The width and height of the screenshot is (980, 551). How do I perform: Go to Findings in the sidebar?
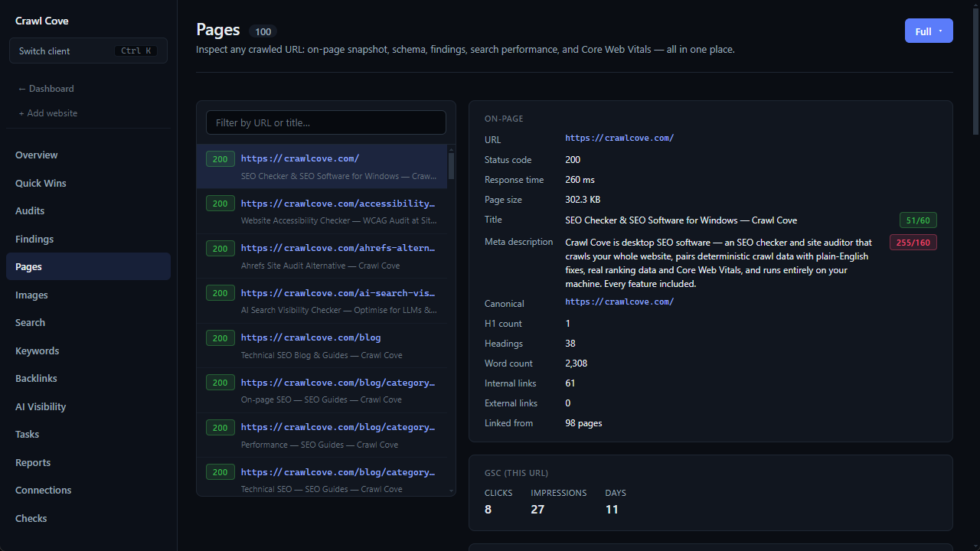point(88,239)
